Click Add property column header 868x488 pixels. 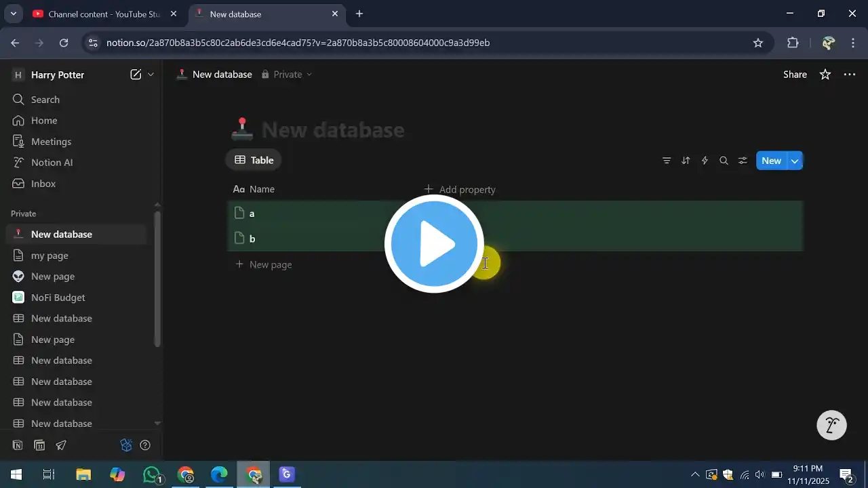[x=460, y=189]
